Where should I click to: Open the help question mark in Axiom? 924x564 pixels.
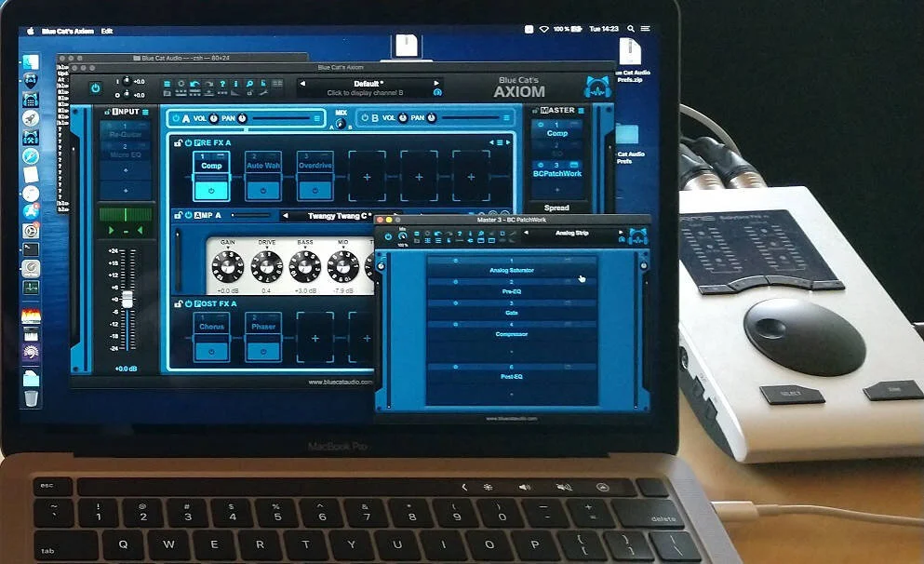pos(222,85)
